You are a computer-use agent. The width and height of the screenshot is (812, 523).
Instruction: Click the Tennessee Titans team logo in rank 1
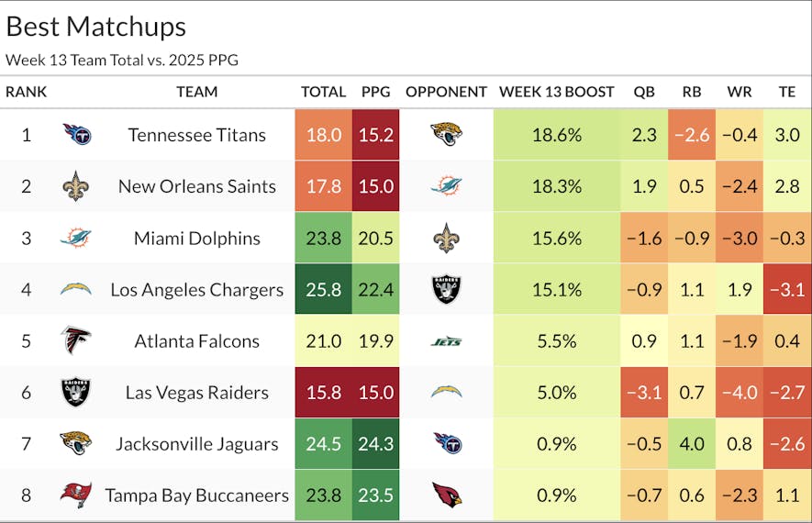(x=76, y=135)
